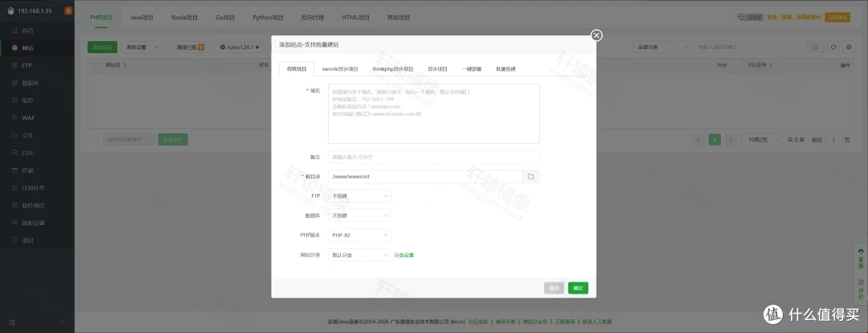This screenshot has height=333, width=868.
Task: Open the 计划任务 scheduled tasks sidebar item
Action: 36,188
